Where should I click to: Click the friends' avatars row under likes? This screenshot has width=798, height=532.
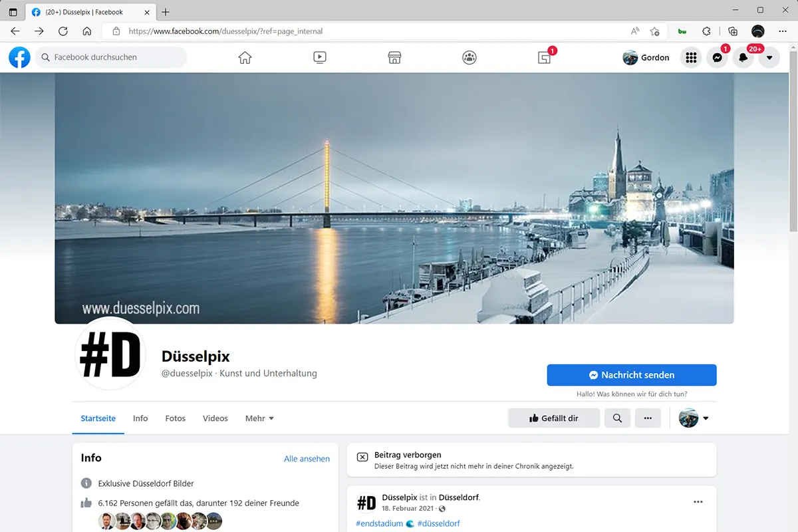coord(160,521)
